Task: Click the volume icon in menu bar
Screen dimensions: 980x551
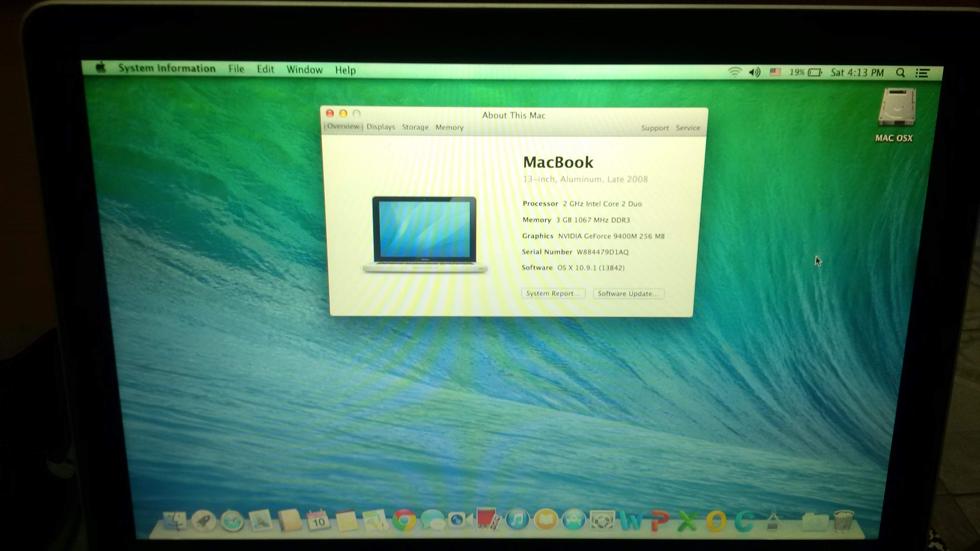Action: (754, 72)
